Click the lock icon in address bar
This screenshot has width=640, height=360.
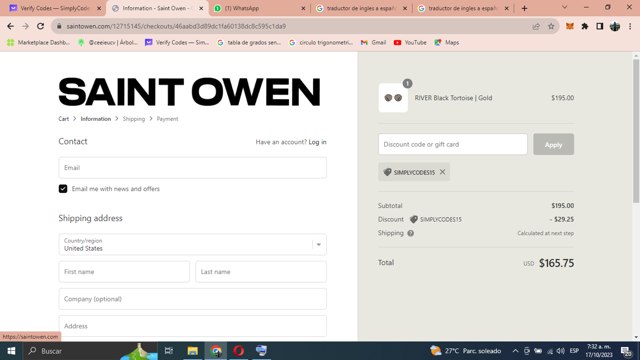point(59,26)
